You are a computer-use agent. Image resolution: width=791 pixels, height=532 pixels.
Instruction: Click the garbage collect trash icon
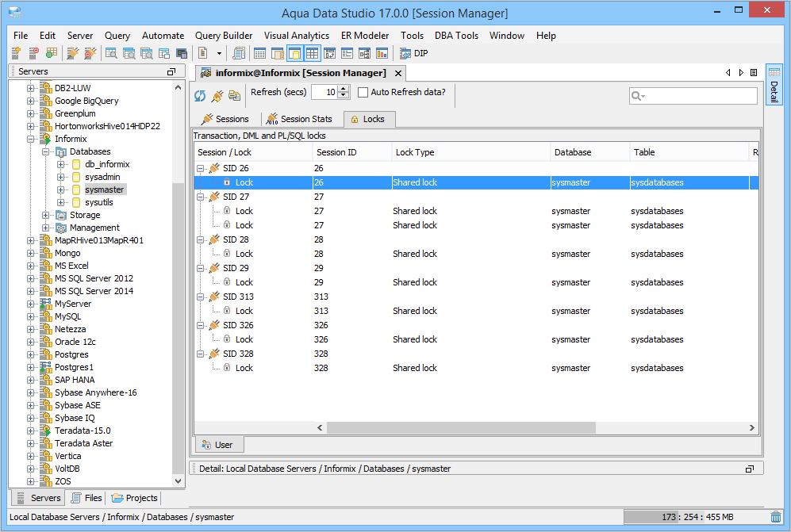(776, 517)
